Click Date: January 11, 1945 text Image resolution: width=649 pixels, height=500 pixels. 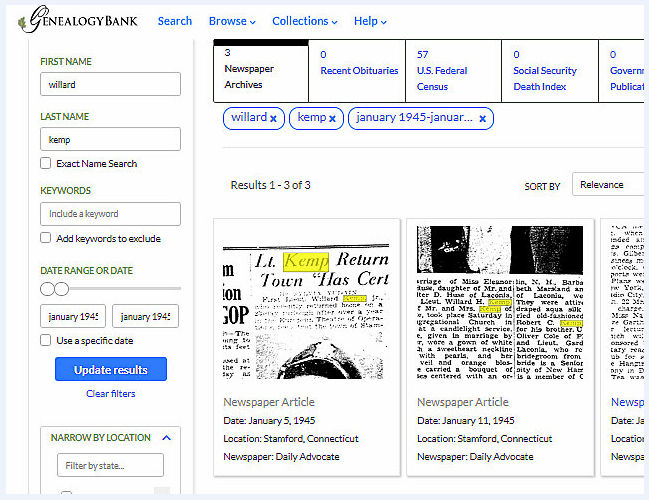[x=466, y=421]
